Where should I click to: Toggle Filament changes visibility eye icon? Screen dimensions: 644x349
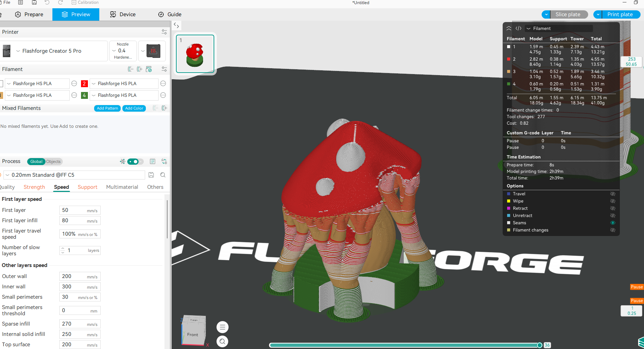[x=613, y=230]
